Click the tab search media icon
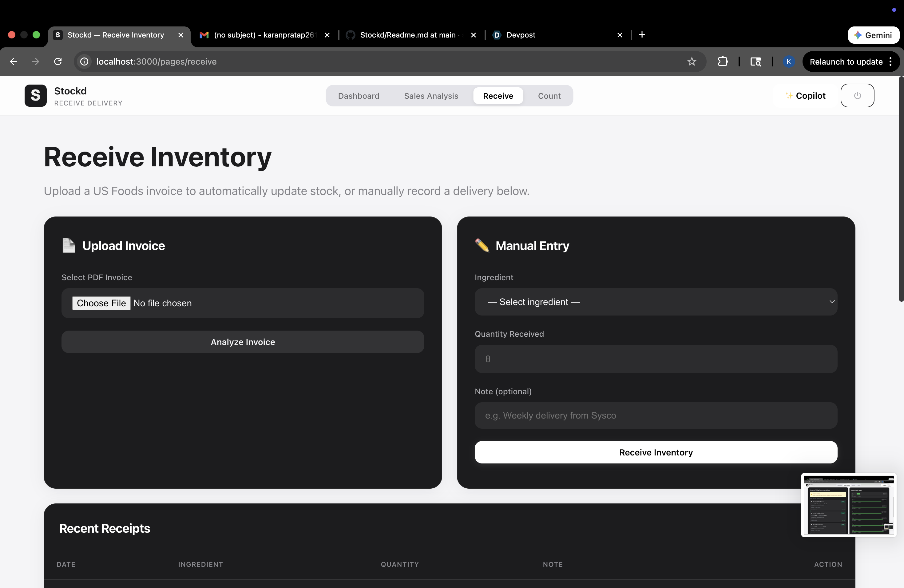Viewport: 904px width, 588px height. click(x=755, y=62)
